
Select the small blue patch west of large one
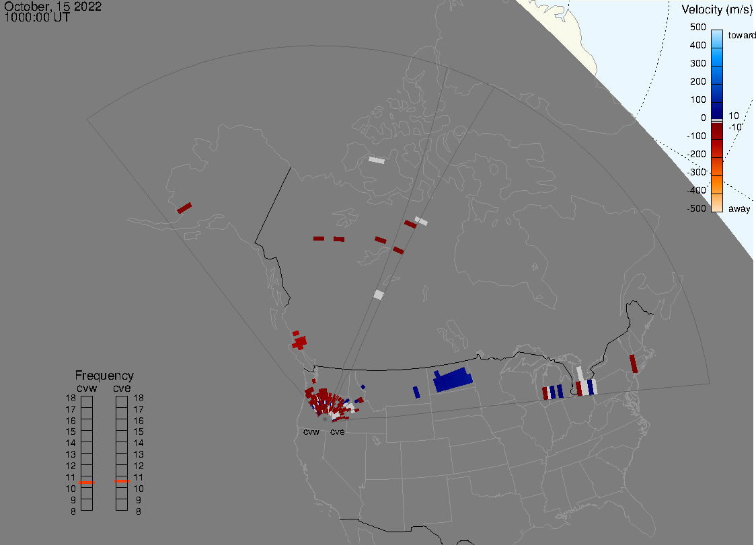[x=416, y=391]
